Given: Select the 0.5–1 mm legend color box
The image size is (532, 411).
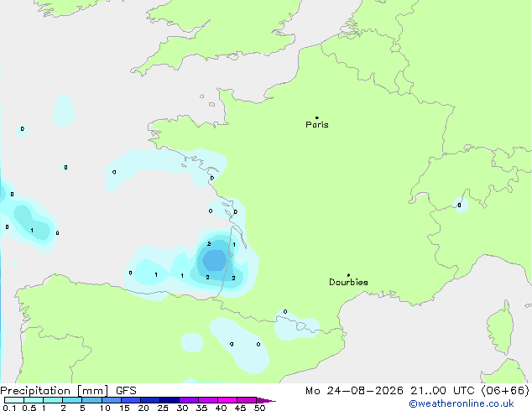Looking at the screenshot, I should (x=34, y=400).
